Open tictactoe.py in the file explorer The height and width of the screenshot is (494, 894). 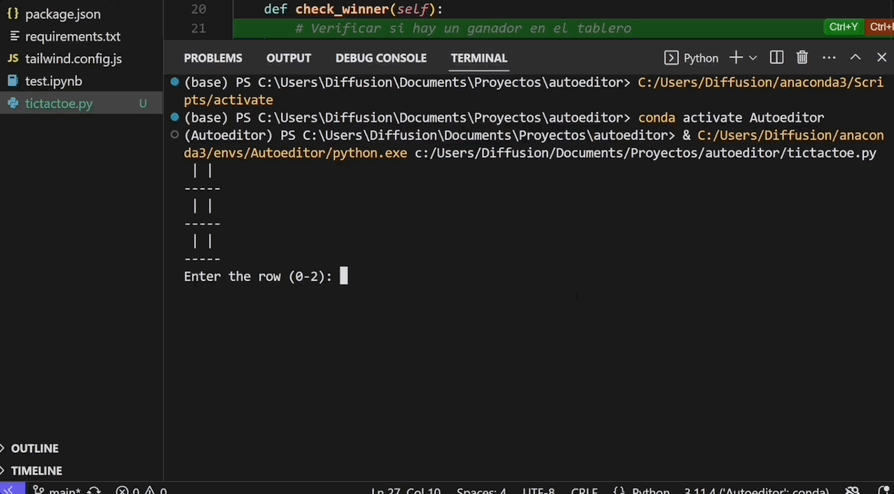click(59, 103)
